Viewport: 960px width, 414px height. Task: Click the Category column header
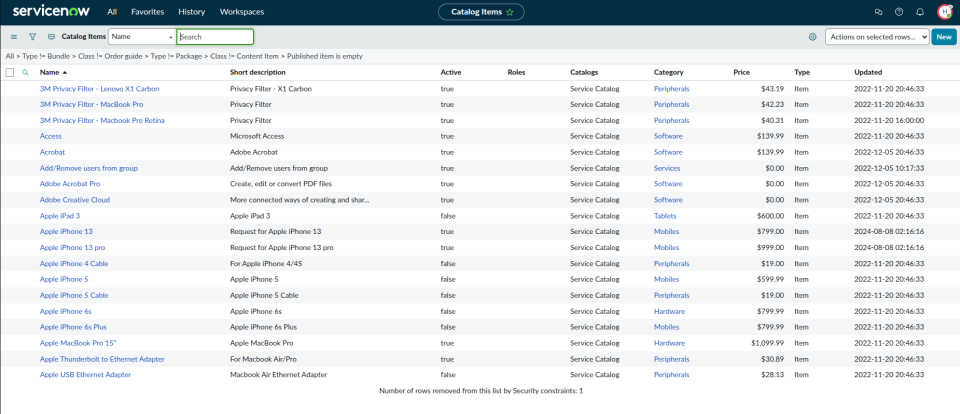coord(669,72)
